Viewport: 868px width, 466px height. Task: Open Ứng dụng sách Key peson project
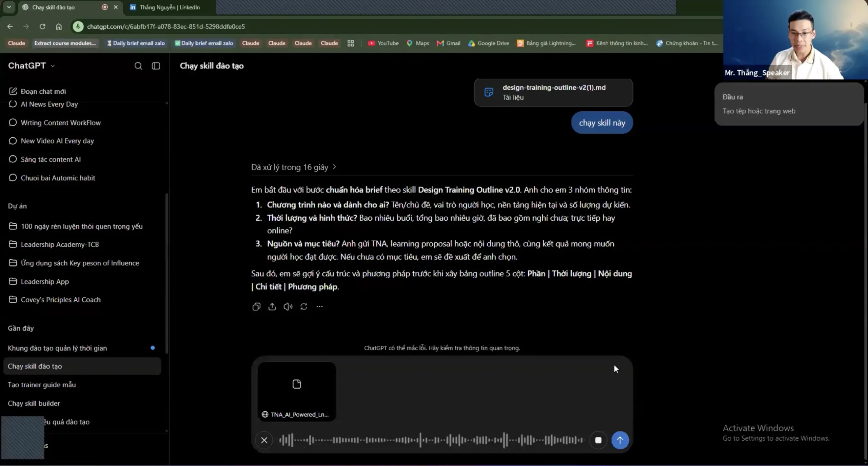coord(74,263)
